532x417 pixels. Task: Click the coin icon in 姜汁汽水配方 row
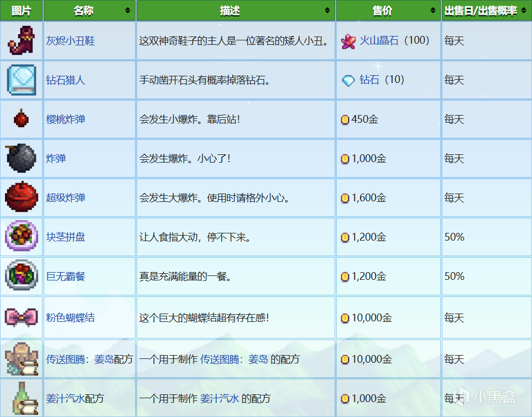tap(345, 398)
